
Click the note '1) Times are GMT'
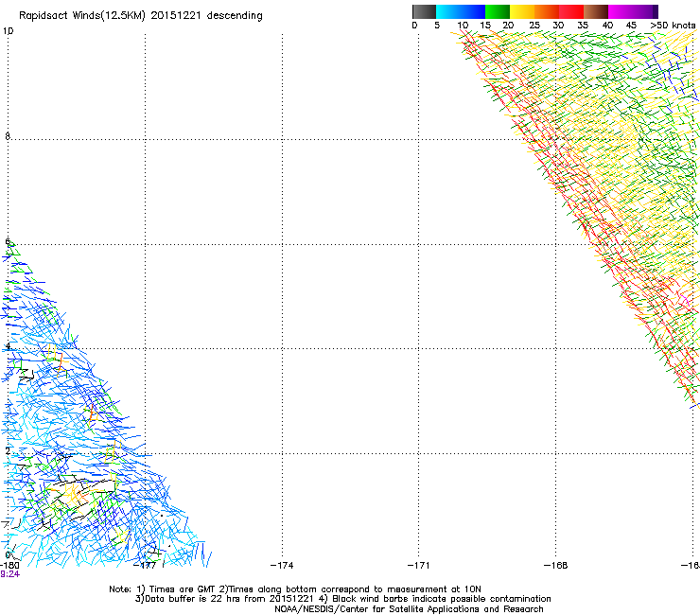[176, 589]
